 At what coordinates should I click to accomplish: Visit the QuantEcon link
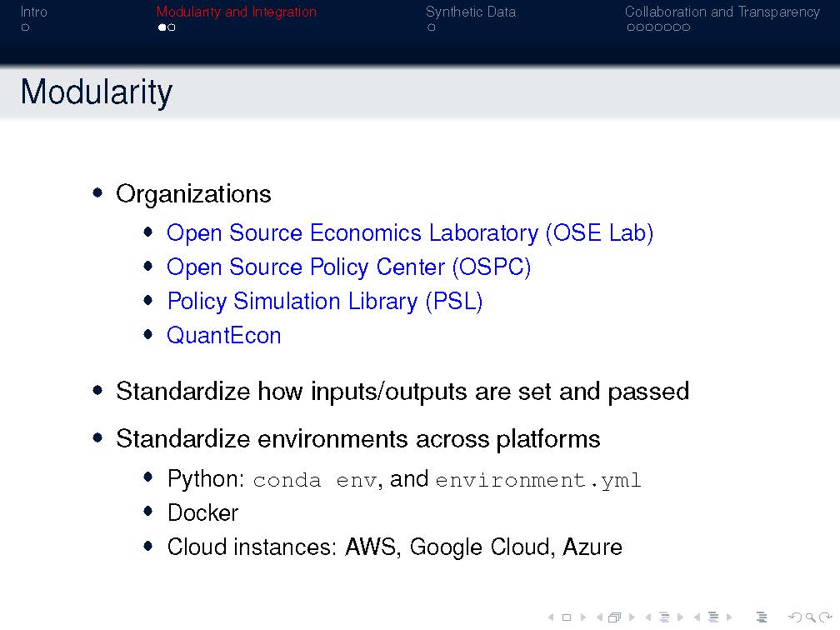[224, 335]
